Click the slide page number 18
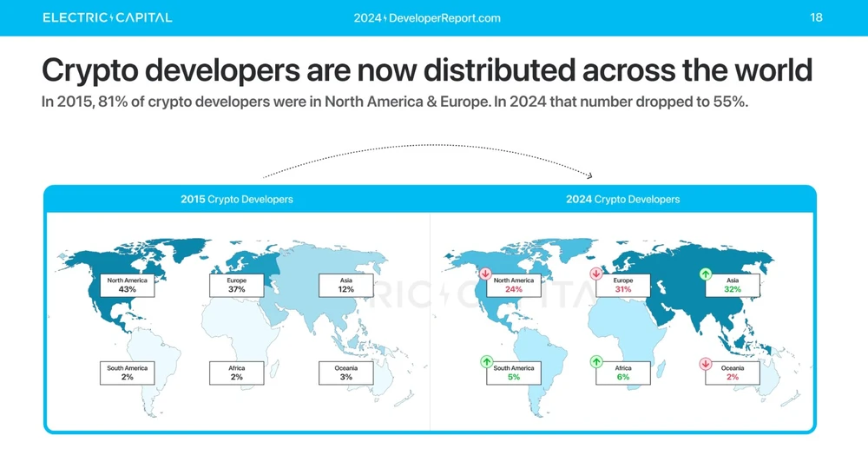Screen dimensions: 868x475 click(x=816, y=17)
